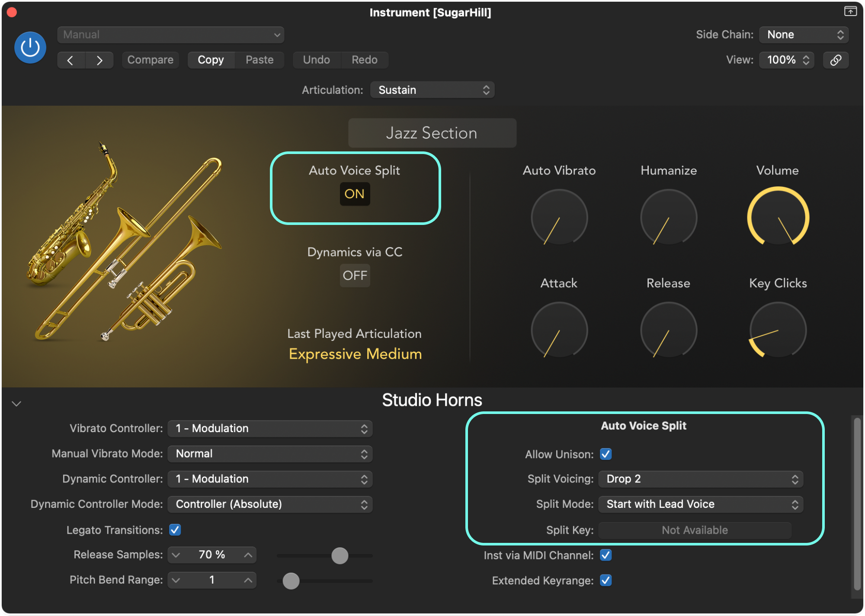The width and height of the screenshot is (865, 616).
Task: Click the Auto Vibrato knob
Action: [559, 218]
